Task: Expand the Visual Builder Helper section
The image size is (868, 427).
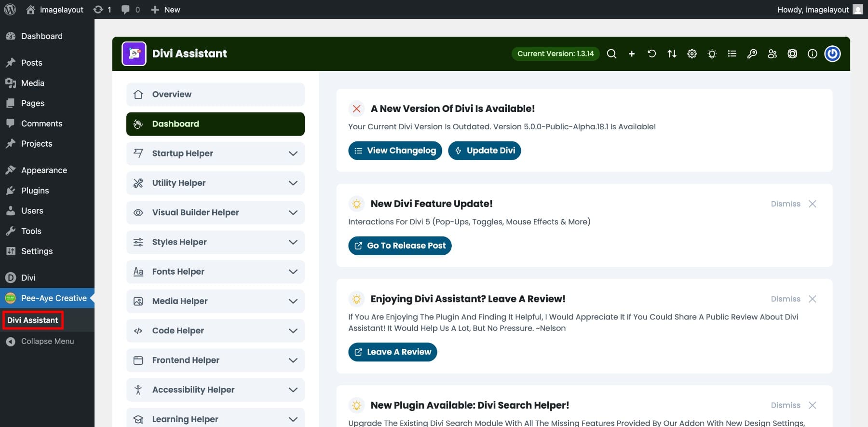Action: [x=216, y=212]
